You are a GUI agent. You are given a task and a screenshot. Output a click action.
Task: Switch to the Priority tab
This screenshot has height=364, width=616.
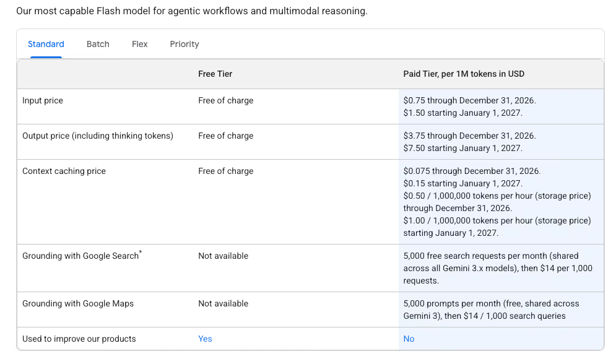point(184,44)
